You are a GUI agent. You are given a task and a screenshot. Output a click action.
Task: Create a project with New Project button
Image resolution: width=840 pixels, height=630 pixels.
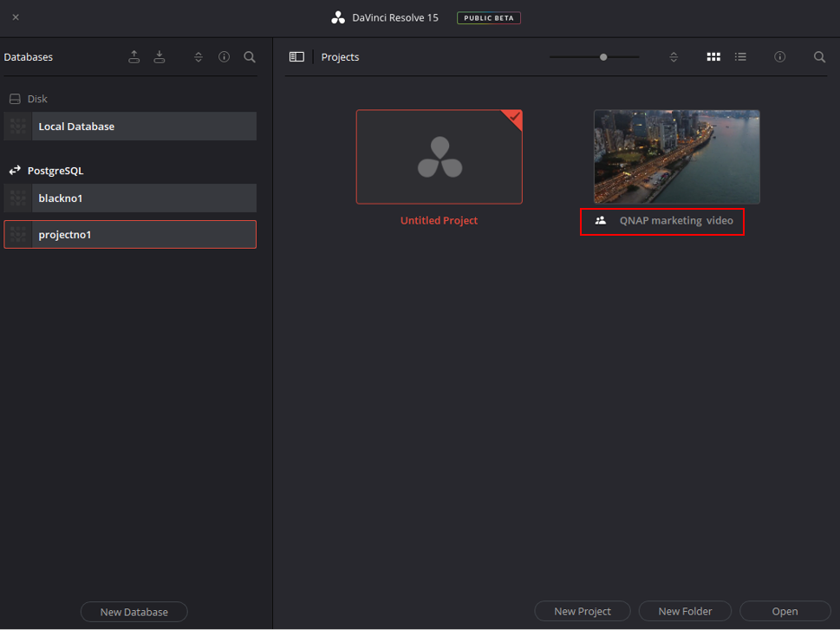tap(583, 611)
